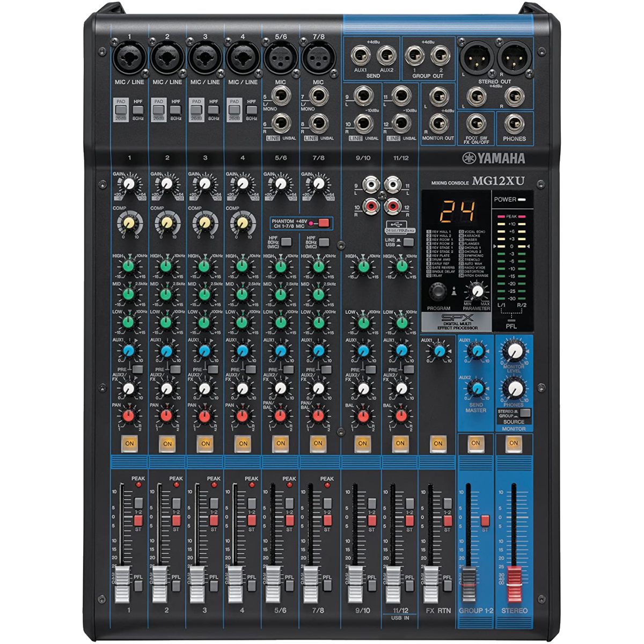Image resolution: width=644 pixels, height=644 pixels.
Task: Push channel 1 AUX1 PRE switch
Action: [138, 369]
